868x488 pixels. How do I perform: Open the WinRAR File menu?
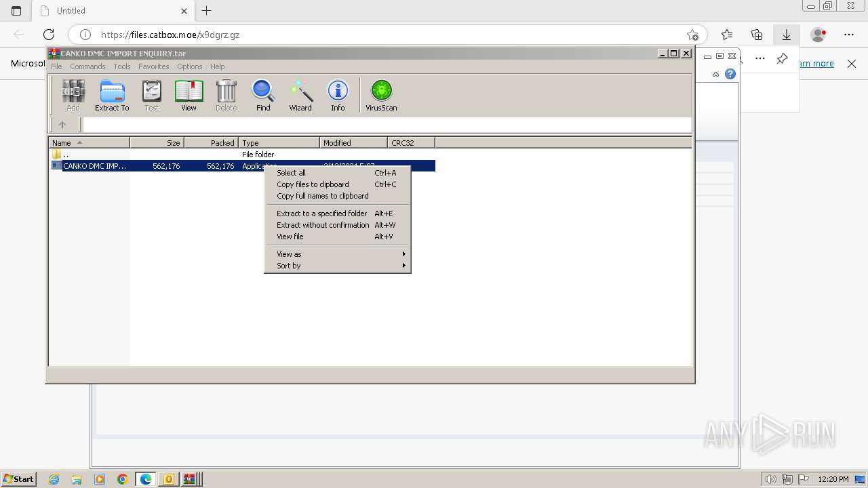56,66
